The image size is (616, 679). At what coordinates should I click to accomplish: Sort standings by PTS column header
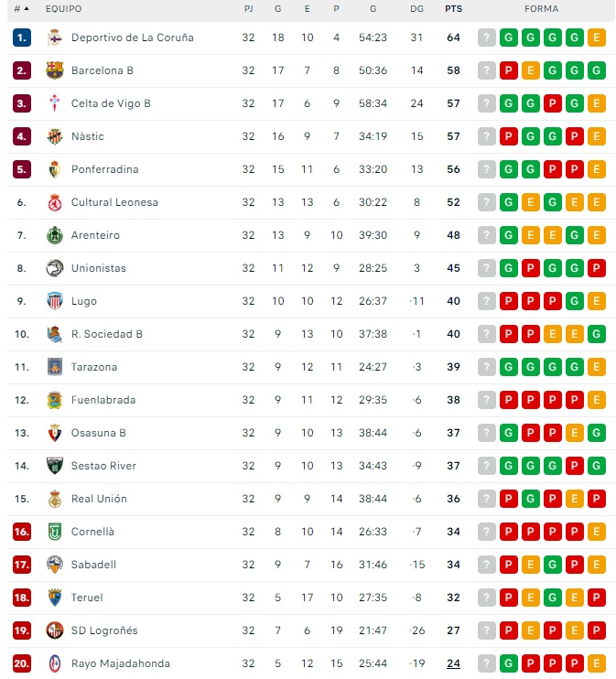click(x=453, y=9)
